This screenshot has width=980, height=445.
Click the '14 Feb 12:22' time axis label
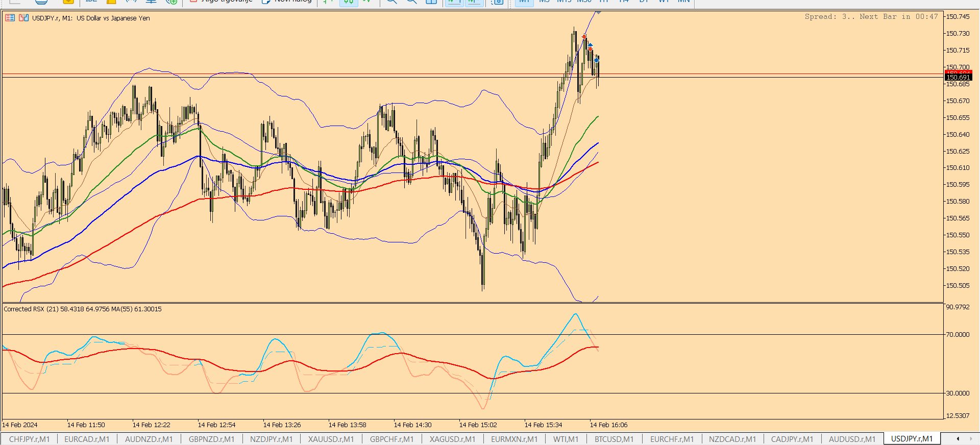coord(152,425)
